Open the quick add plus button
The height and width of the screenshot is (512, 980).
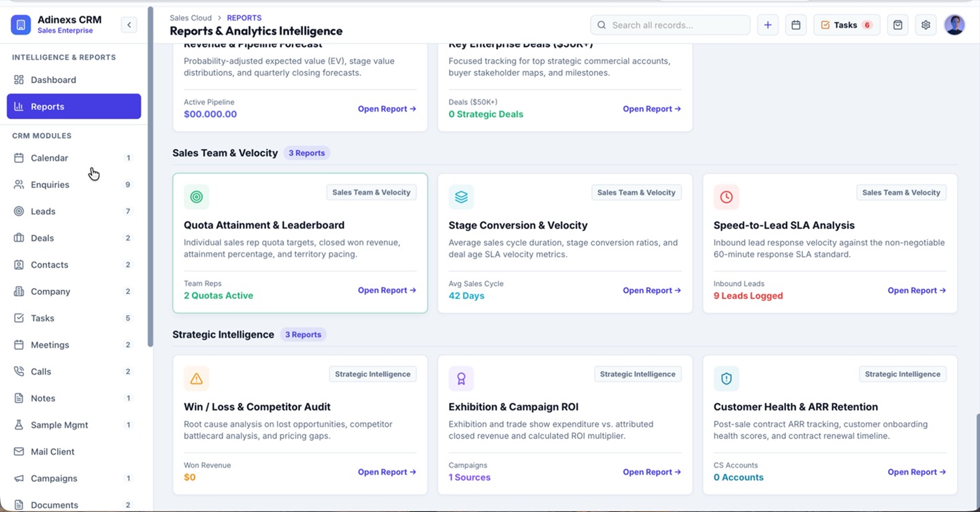[768, 25]
